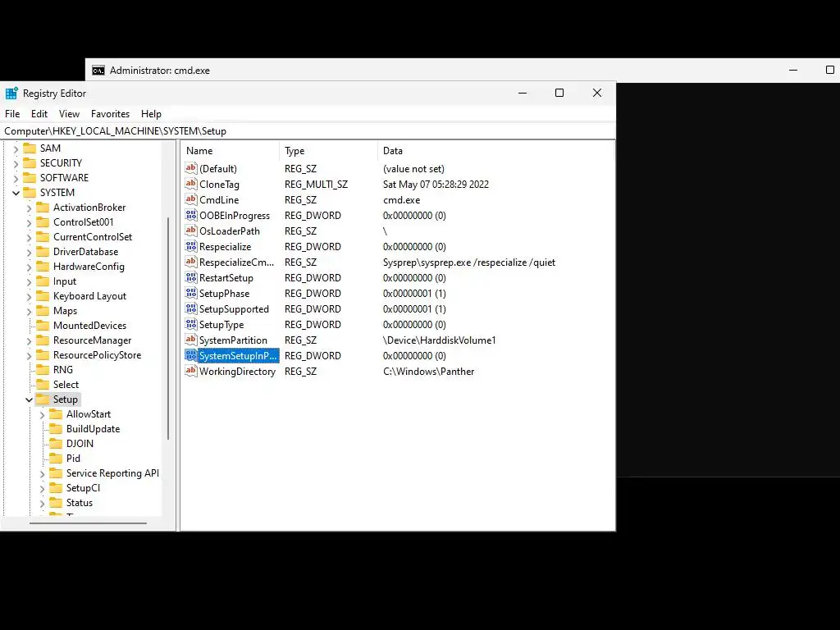
Task: Select the Maps key in tree
Action: tap(66, 311)
